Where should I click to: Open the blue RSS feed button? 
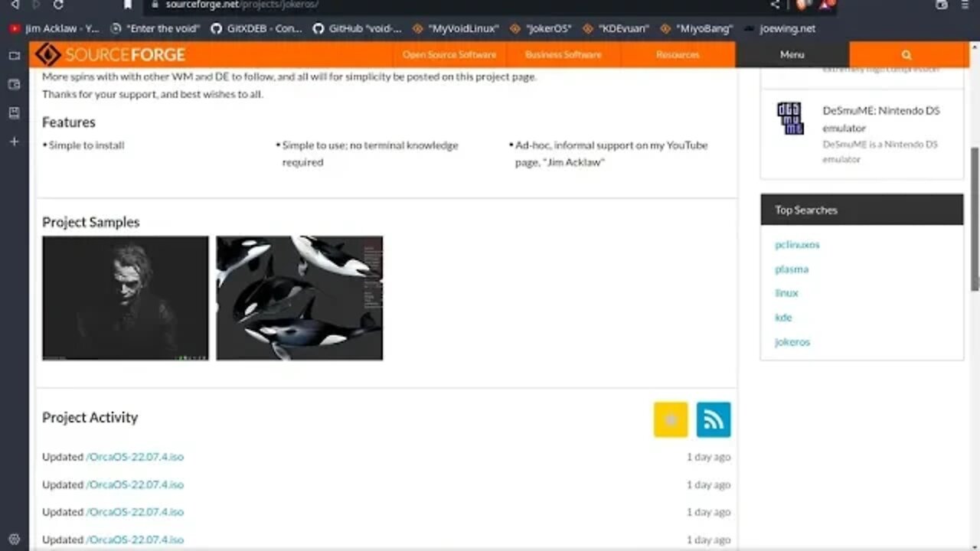[x=714, y=419]
